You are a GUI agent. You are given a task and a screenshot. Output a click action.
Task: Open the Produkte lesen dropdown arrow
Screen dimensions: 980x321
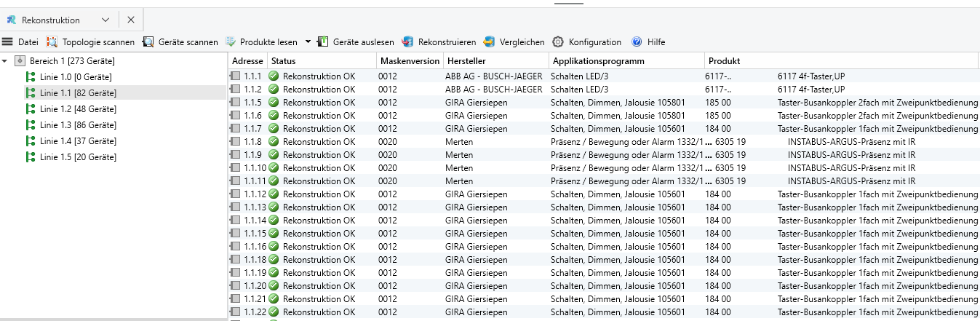point(308,42)
